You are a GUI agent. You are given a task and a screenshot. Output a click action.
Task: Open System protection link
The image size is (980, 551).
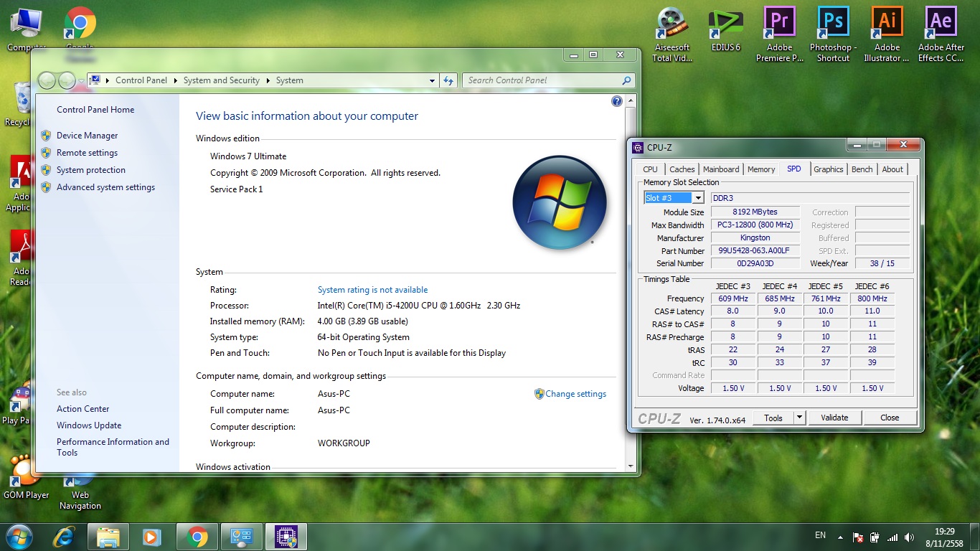coord(91,170)
